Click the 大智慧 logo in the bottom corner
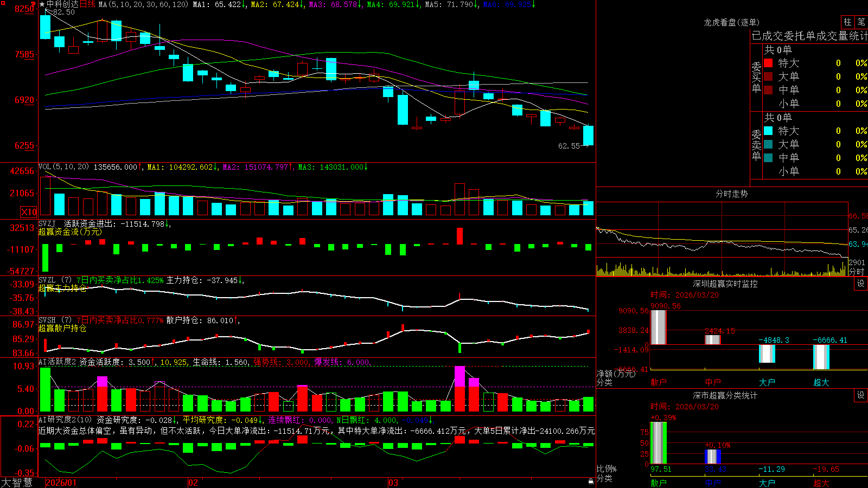Viewport: 868px width, 488px height. point(17,483)
